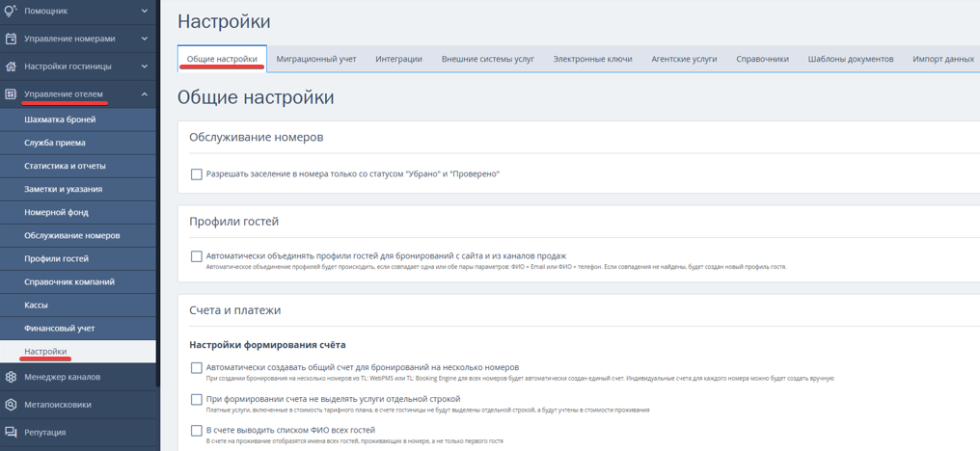Click the Счета и платежи section heading
Image resolution: width=980 pixels, height=451 pixels.
[x=235, y=310]
